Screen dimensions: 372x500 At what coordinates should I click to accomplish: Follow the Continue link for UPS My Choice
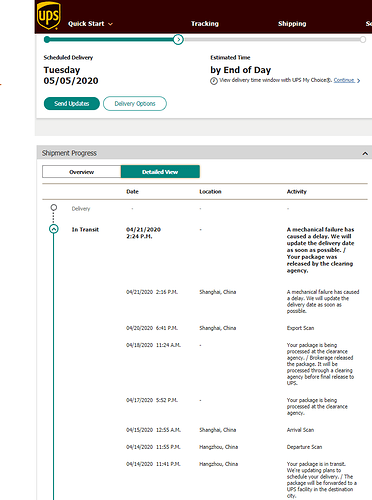344,80
